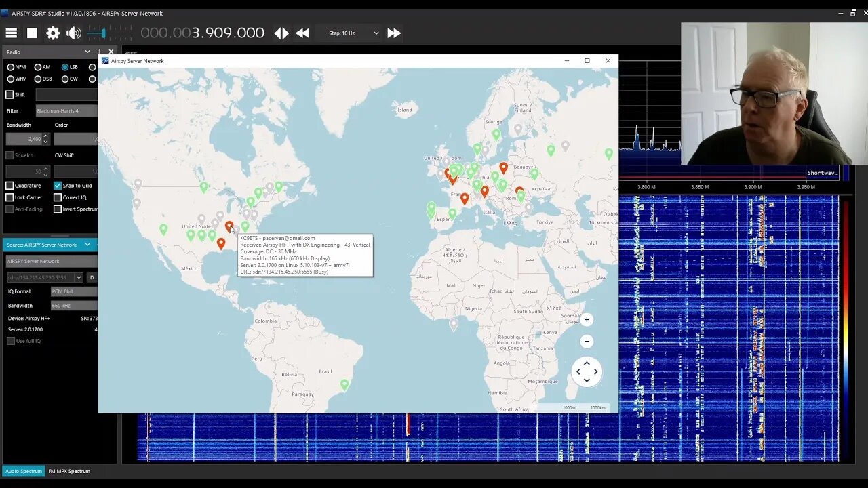Select the green marker at map's east edge
The height and width of the screenshot is (488, 868).
coord(609,154)
